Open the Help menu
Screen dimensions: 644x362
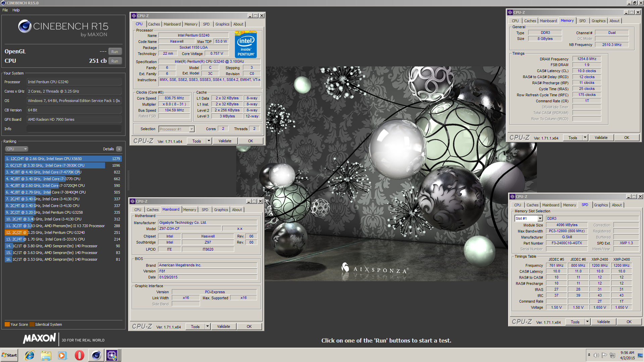(x=16, y=10)
